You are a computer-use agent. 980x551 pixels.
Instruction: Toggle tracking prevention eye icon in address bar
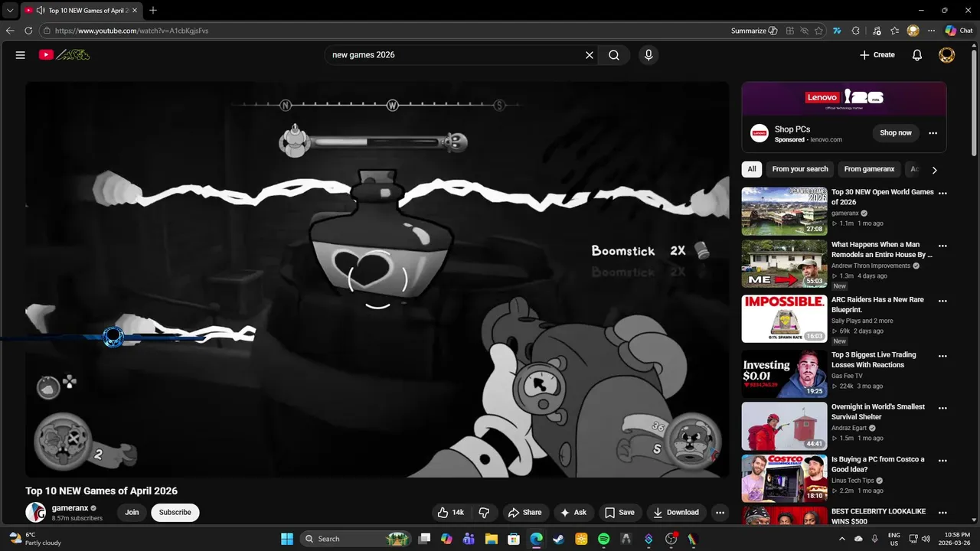(804, 31)
